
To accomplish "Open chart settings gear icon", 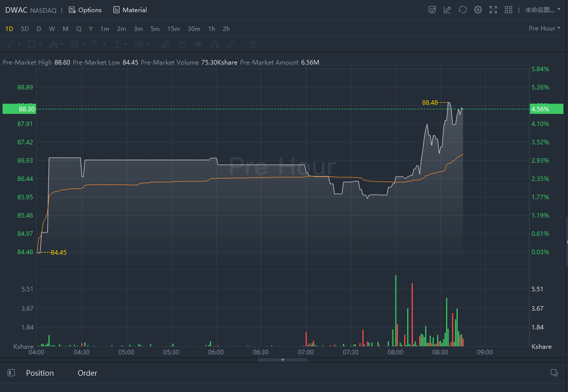I will [x=478, y=10].
